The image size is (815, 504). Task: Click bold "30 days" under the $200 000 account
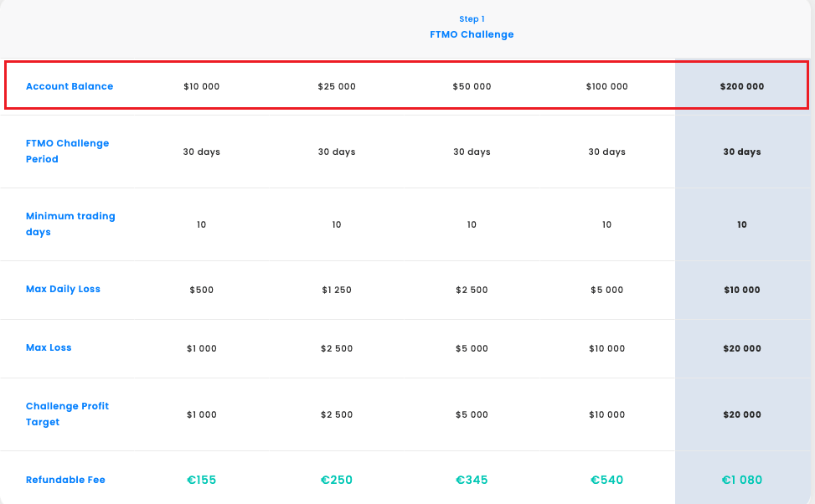coord(742,152)
